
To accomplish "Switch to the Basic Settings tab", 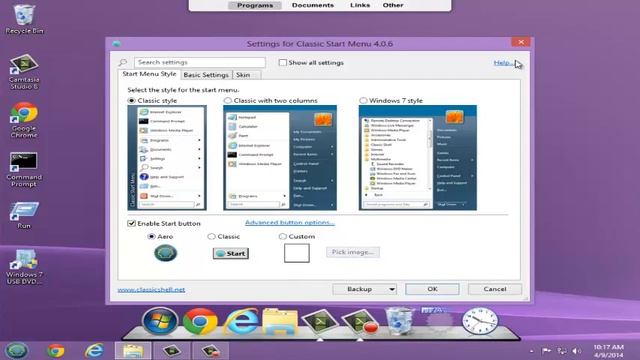I will coord(206,75).
